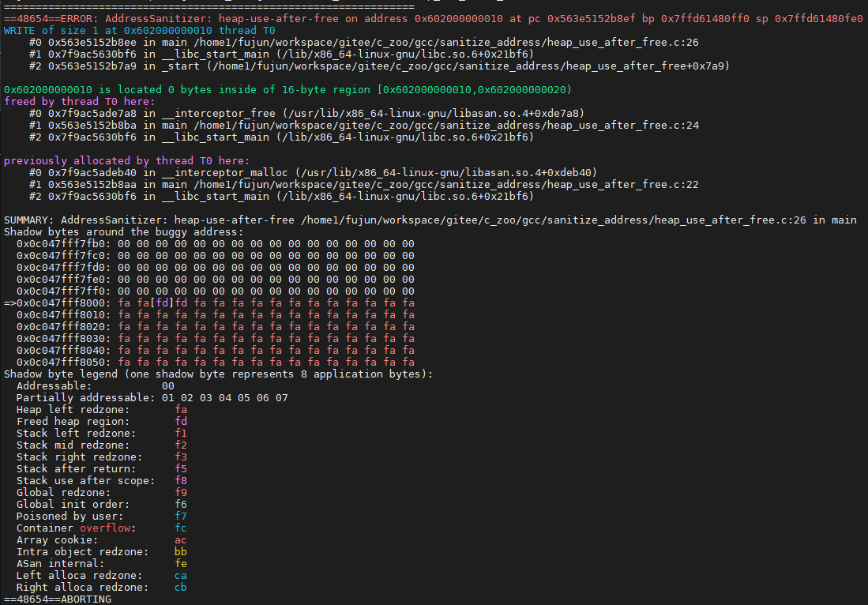Click the fd value beside Freed heap region

(x=181, y=421)
